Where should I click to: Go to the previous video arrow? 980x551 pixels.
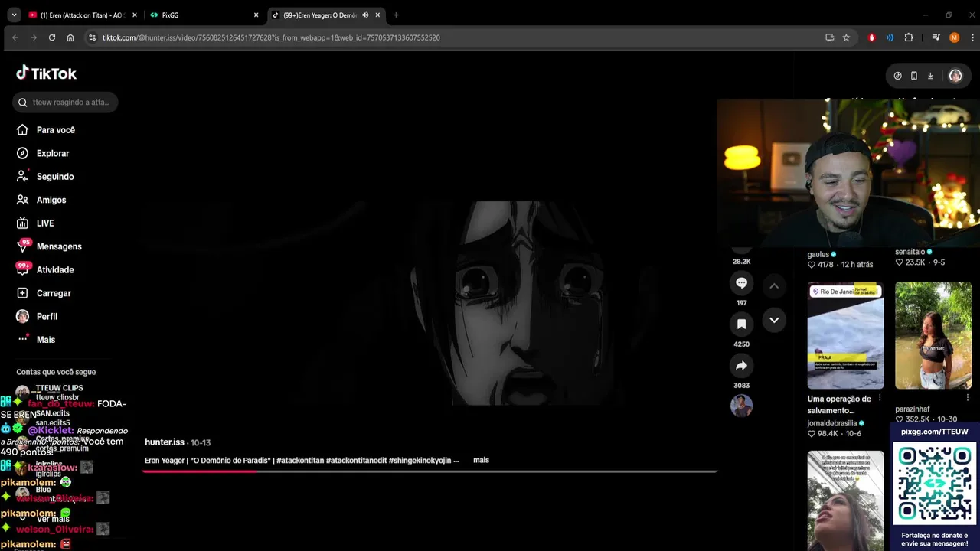point(774,286)
